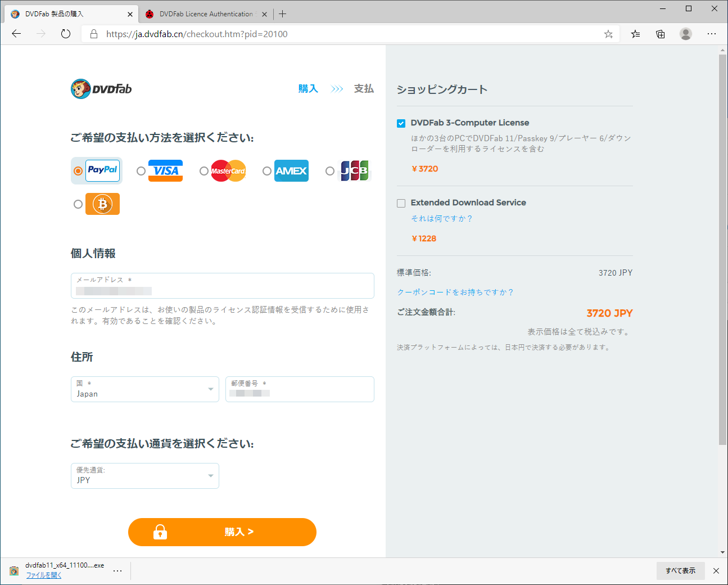Click the Bitcoin payment logo
This screenshot has height=585, width=728.
click(x=102, y=204)
